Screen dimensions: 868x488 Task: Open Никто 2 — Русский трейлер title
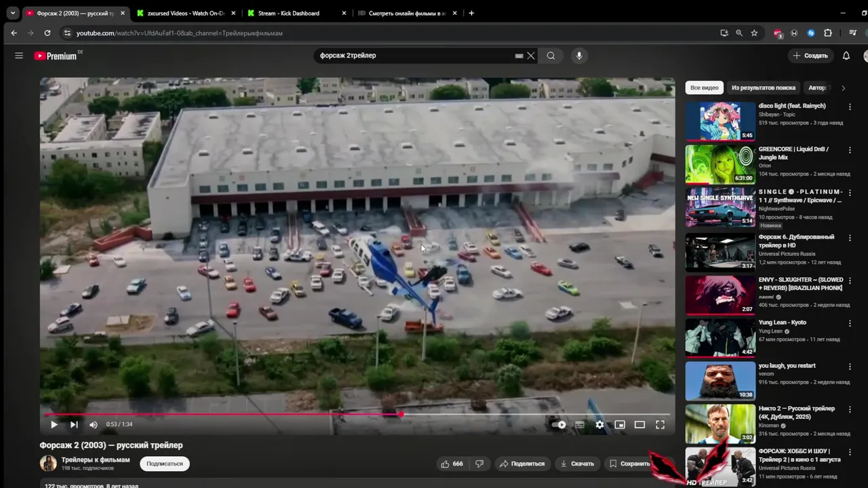[797, 413]
